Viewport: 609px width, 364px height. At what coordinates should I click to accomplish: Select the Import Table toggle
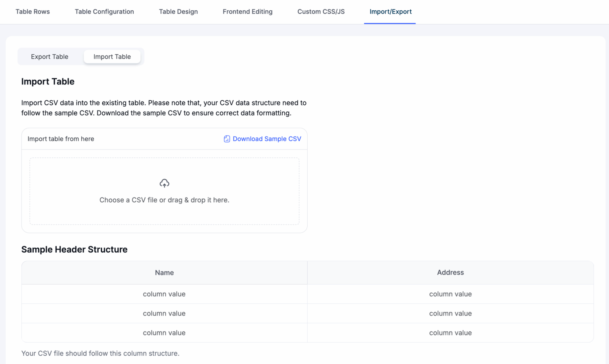coord(112,56)
